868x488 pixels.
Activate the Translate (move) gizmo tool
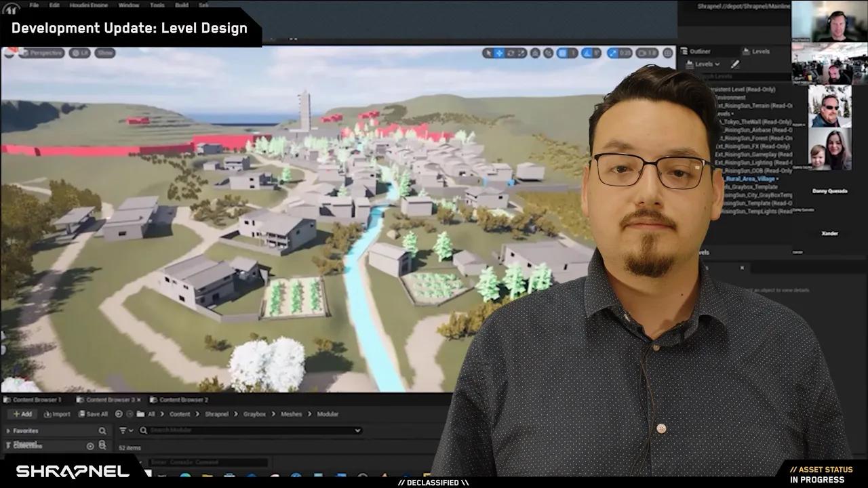click(x=499, y=53)
